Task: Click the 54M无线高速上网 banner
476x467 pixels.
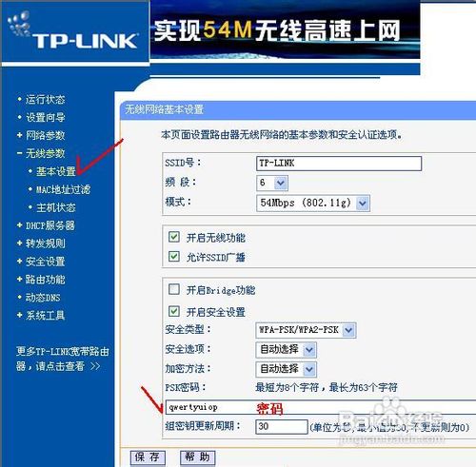Action: click(285, 30)
